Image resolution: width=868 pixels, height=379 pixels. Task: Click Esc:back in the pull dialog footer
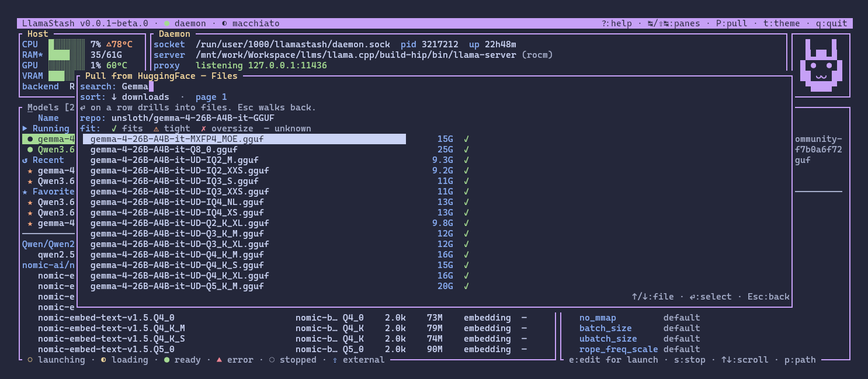769,297
